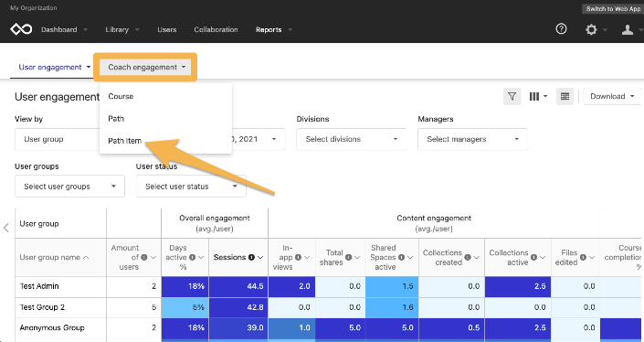Open the Select user groups dropdown

pyautogui.click(x=69, y=187)
